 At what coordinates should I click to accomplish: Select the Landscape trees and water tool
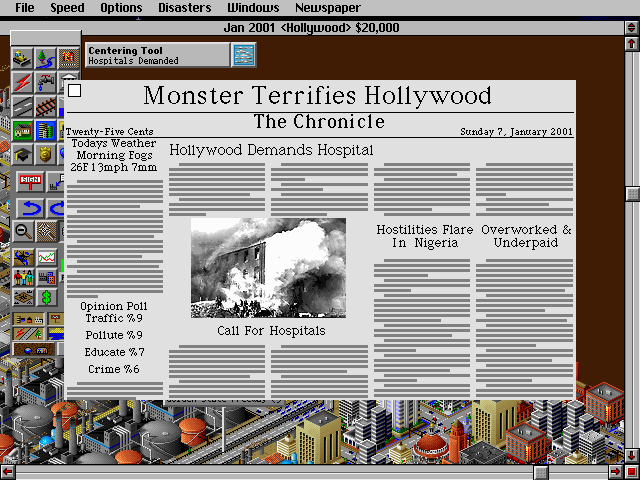[46, 59]
